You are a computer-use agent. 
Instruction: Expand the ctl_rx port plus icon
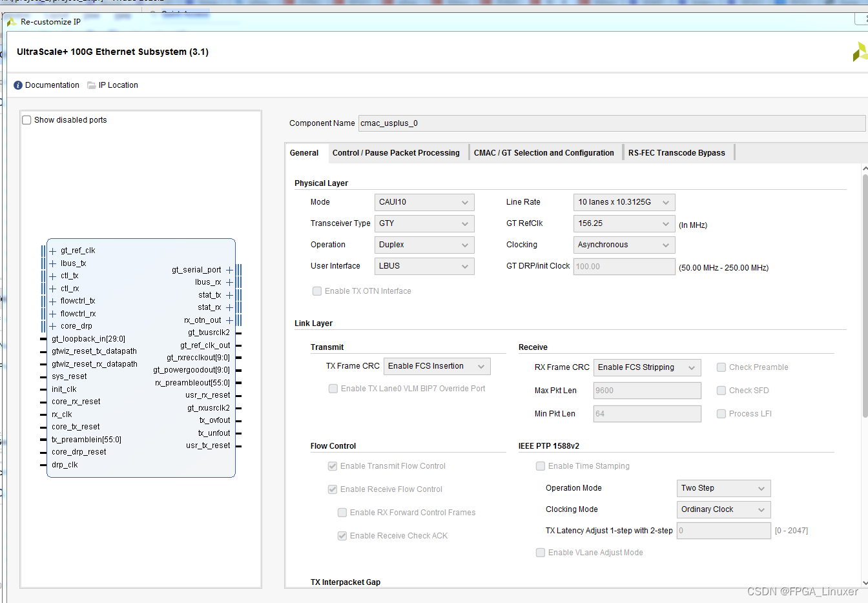click(53, 289)
